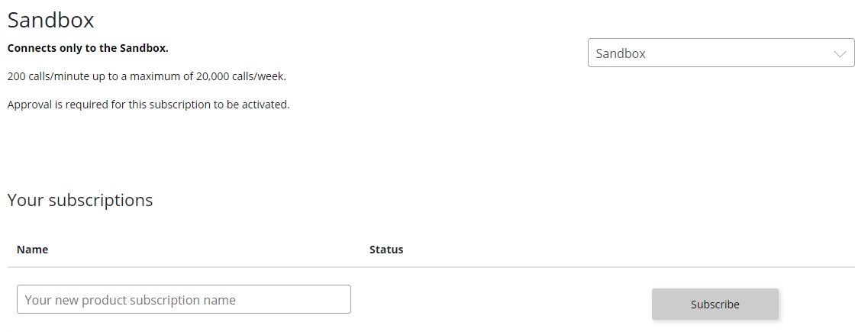Click the word Sandbox in the bold description
The height and width of the screenshot is (332, 868).
(x=143, y=48)
